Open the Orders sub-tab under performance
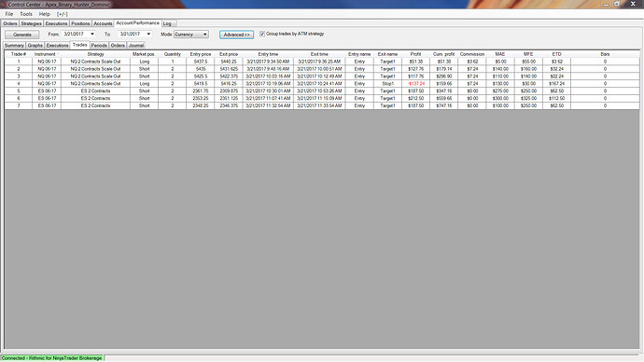The height and width of the screenshot is (362, 644). (118, 46)
